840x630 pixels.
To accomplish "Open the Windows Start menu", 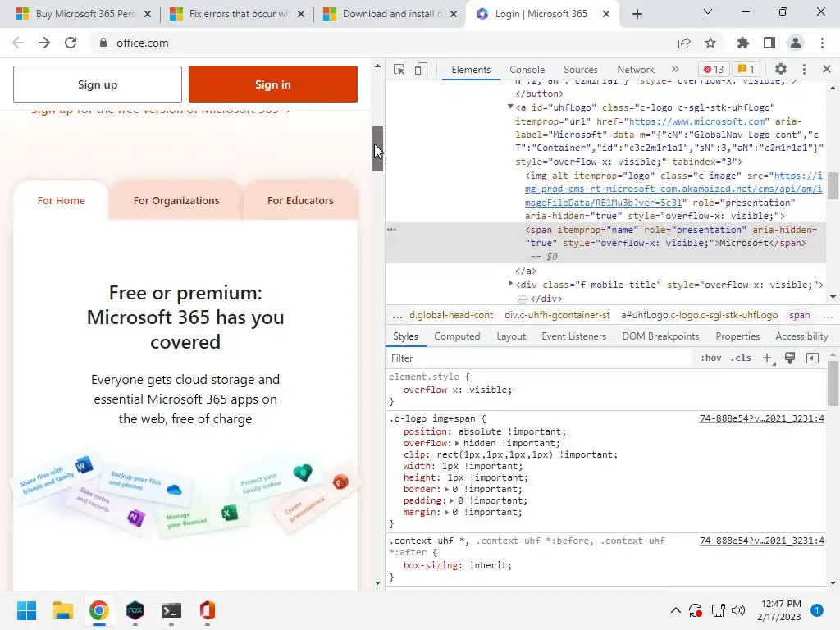I will (x=26, y=610).
